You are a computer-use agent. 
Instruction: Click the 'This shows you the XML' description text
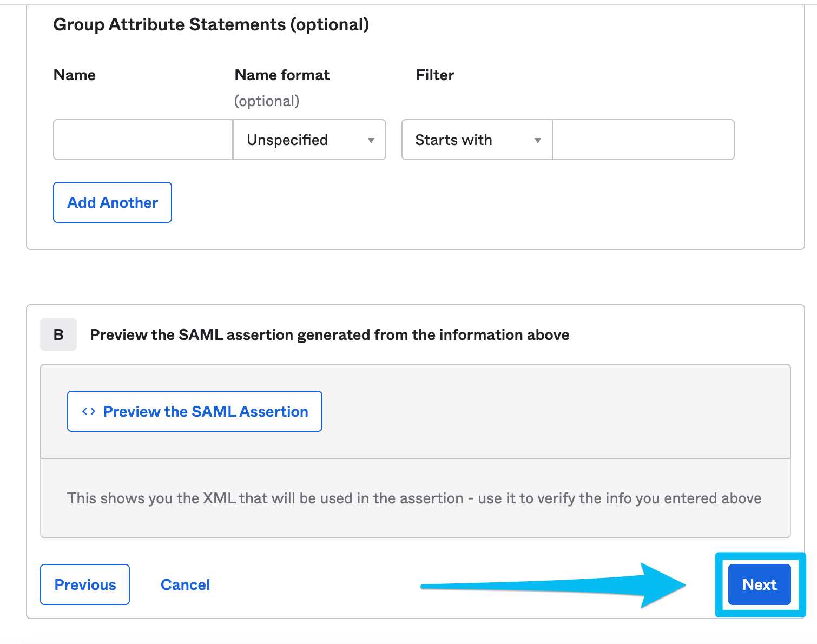tap(414, 498)
